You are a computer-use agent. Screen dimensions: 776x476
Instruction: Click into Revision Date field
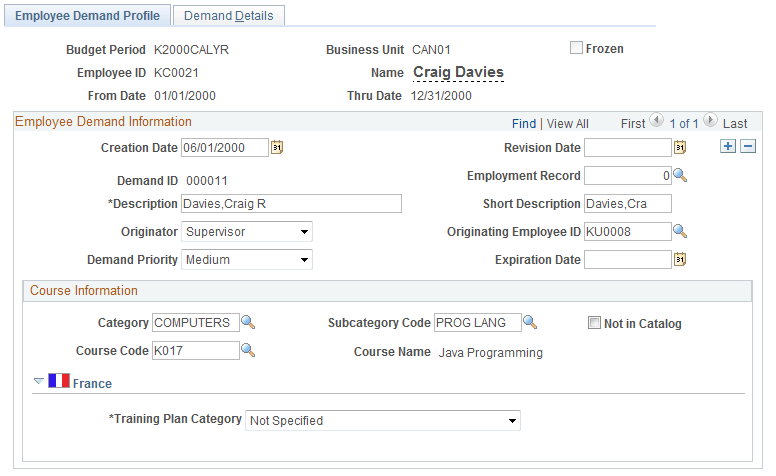coord(628,147)
